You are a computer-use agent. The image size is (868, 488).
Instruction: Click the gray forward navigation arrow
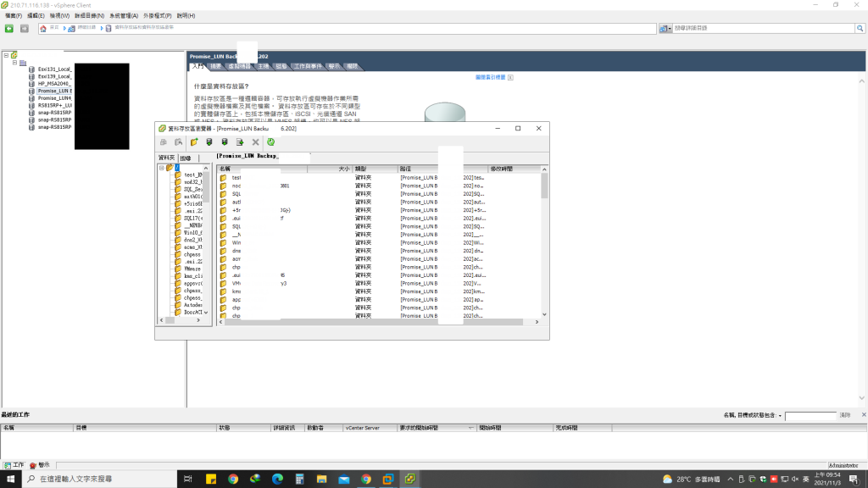(x=25, y=28)
